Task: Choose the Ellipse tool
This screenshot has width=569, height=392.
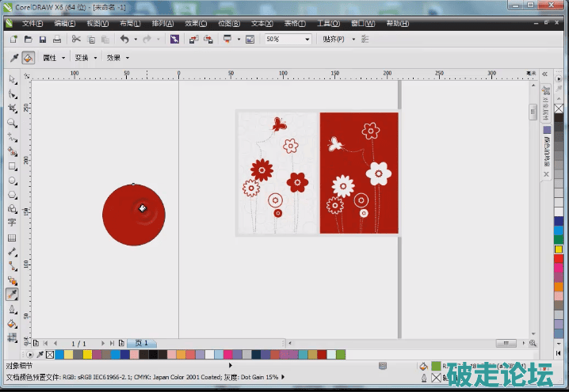Action: (12, 181)
